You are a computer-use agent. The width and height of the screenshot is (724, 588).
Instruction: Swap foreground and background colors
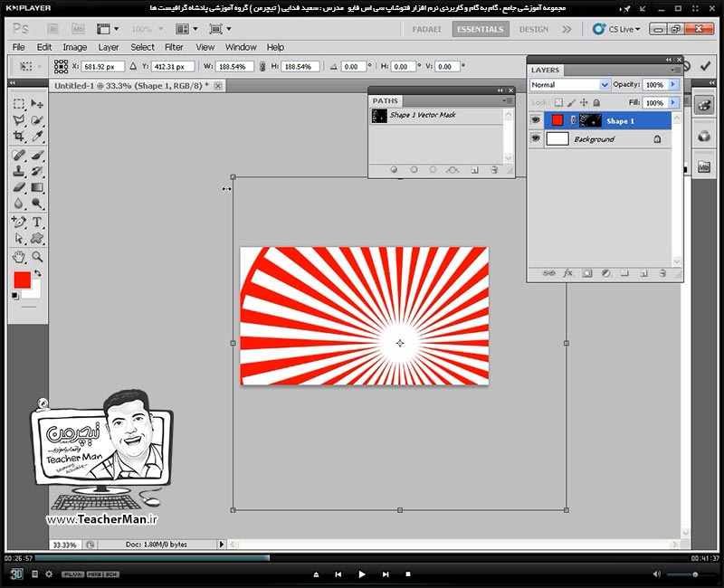pyautogui.click(x=38, y=273)
